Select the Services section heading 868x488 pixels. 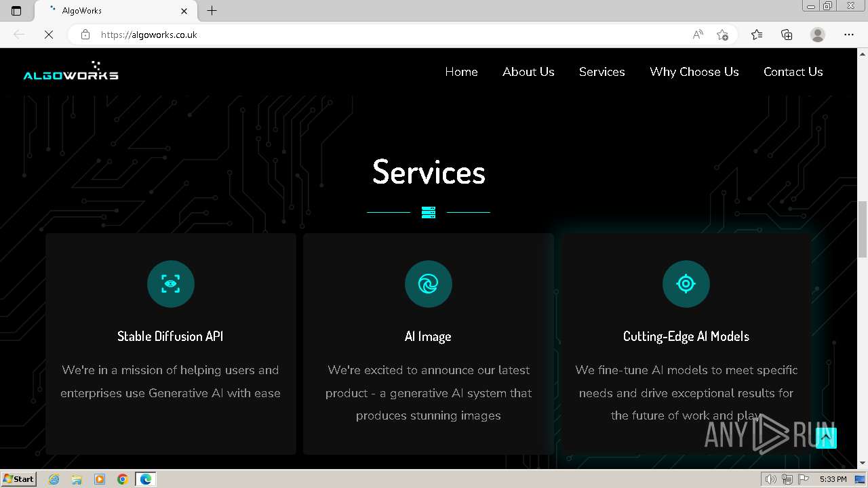[429, 172]
